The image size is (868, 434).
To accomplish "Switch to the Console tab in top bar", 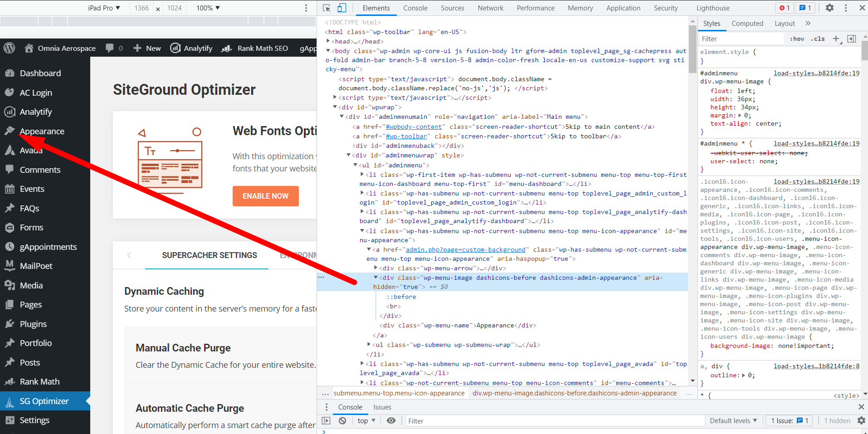I will (415, 8).
